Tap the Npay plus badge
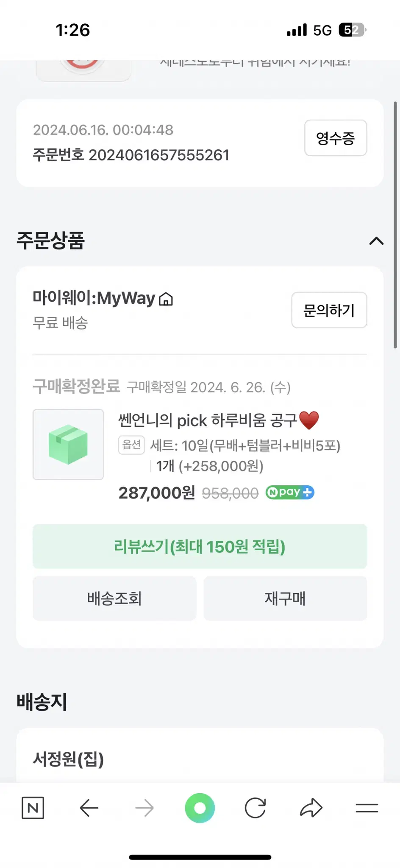The height and width of the screenshot is (868, 400). (x=290, y=492)
